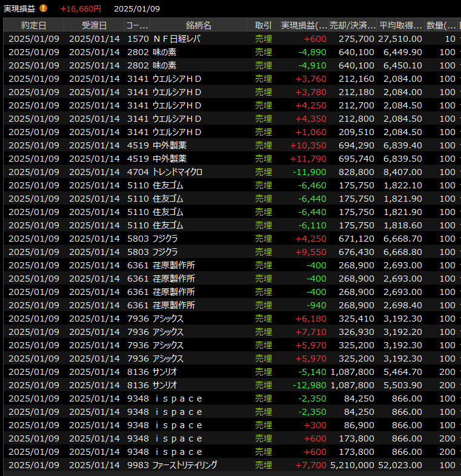Click the ウエルシアＨＤ row with +1,060 profit
461x476 pixels.
pos(177,132)
